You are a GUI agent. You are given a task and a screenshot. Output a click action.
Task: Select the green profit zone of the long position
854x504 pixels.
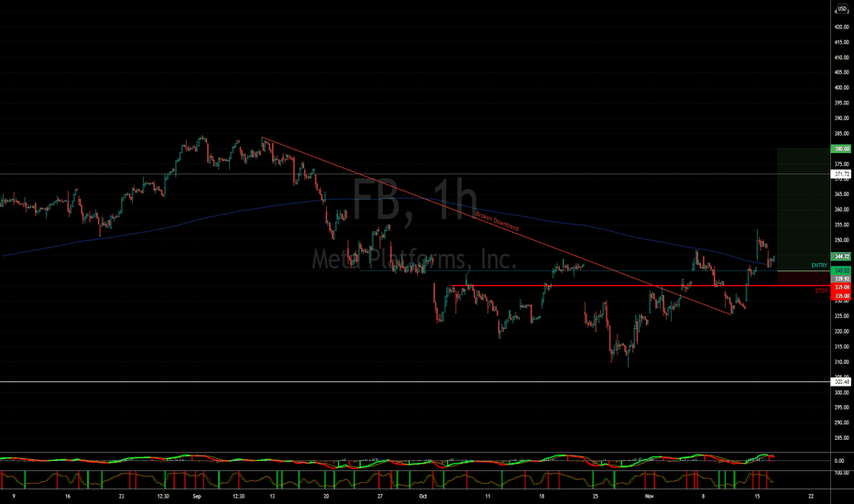[x=803, y=209]
